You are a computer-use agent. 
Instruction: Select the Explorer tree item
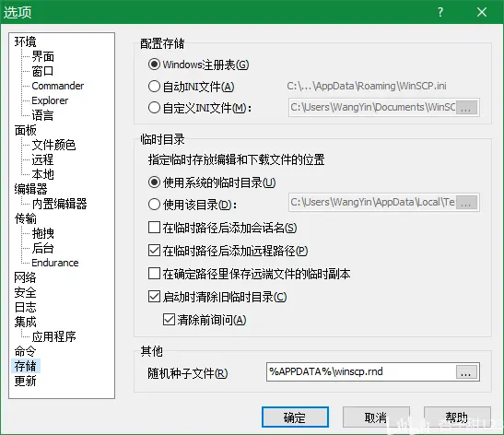pos(50,100)
